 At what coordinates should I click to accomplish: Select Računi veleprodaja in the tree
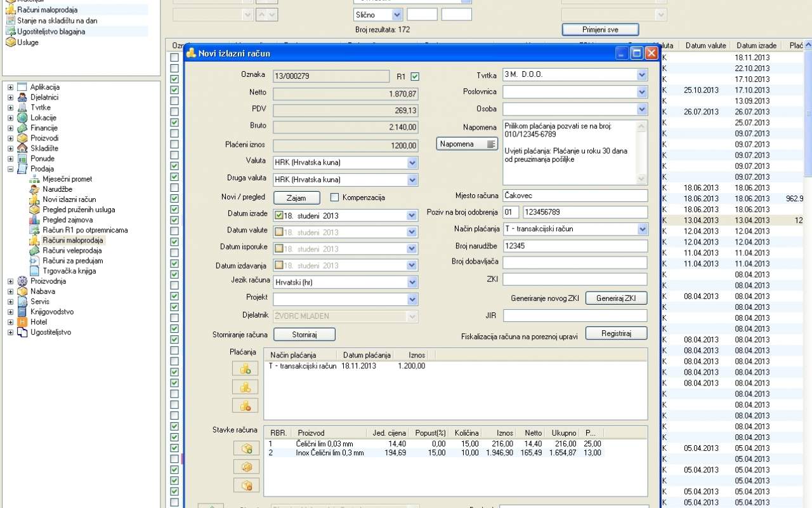click(x=72, y=250)
